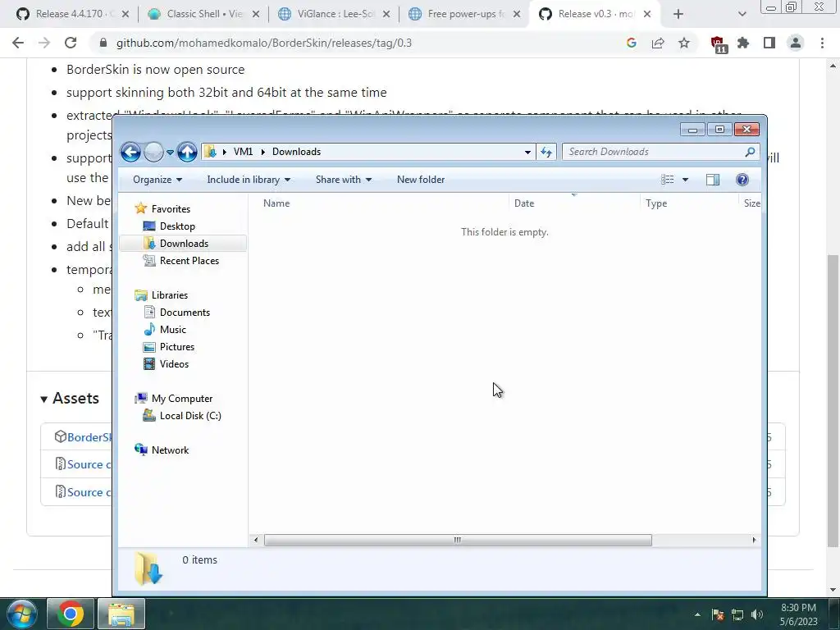Click Explorer's forward navigation arrow

coord(153,152)
